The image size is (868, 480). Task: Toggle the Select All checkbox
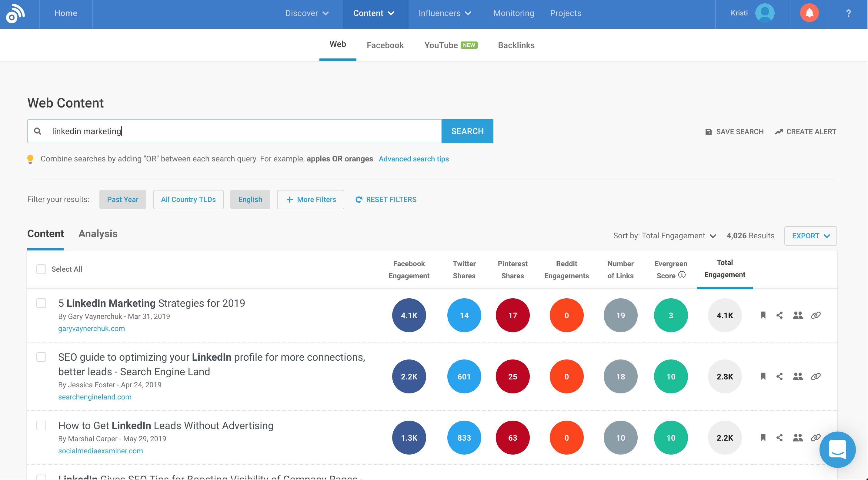[x=41, y=269]
